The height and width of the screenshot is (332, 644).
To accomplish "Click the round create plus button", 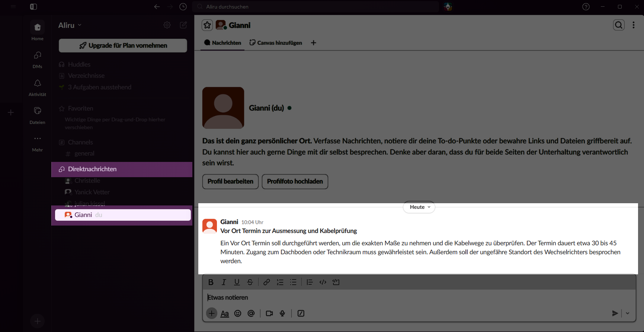I will click(37, 321).
